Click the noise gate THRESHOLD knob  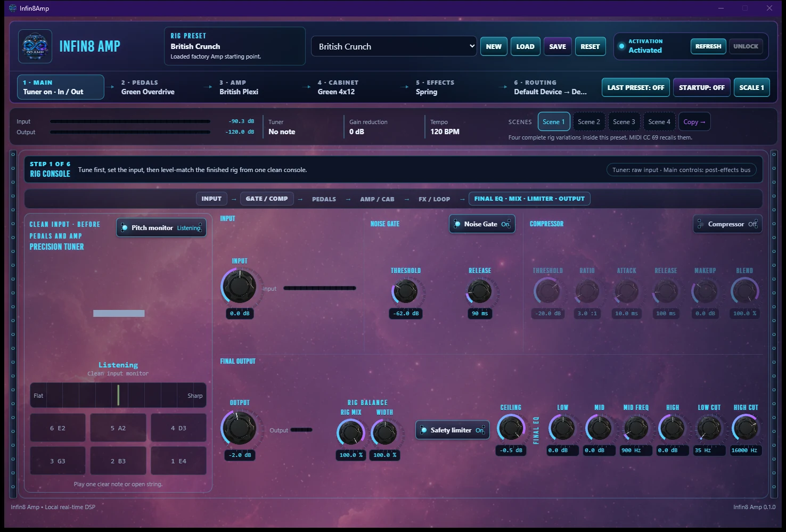[x=406, y=291]
